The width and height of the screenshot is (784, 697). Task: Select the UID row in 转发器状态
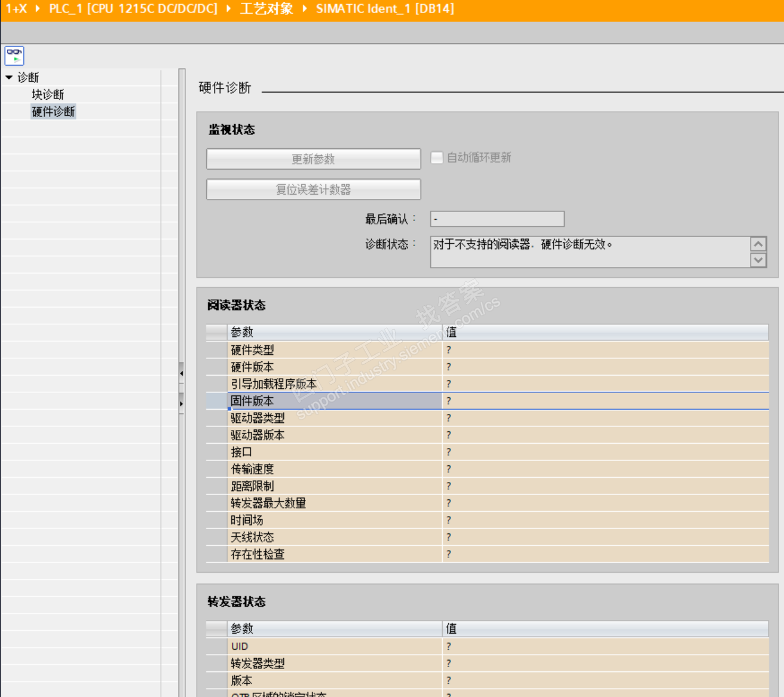click(487, 646)
